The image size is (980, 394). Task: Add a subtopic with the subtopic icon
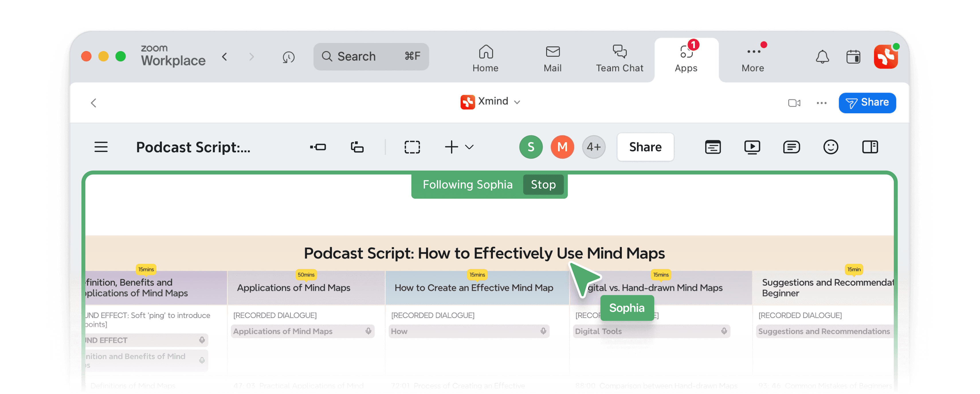tap(357, 147)
